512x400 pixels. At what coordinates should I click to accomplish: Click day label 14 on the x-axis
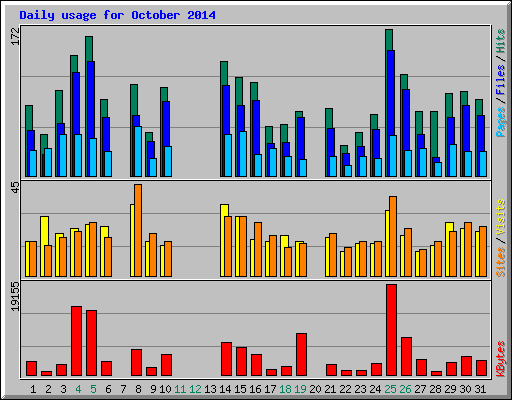point(225,389)
